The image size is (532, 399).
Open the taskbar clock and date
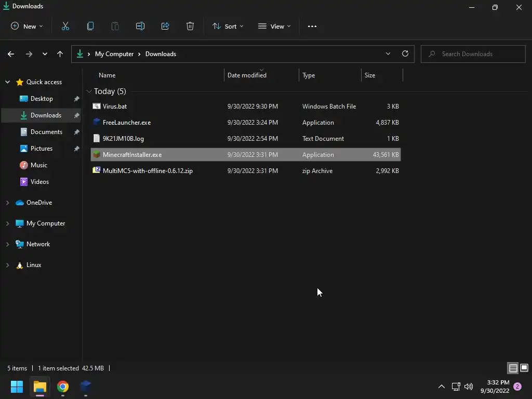[495, 387]
